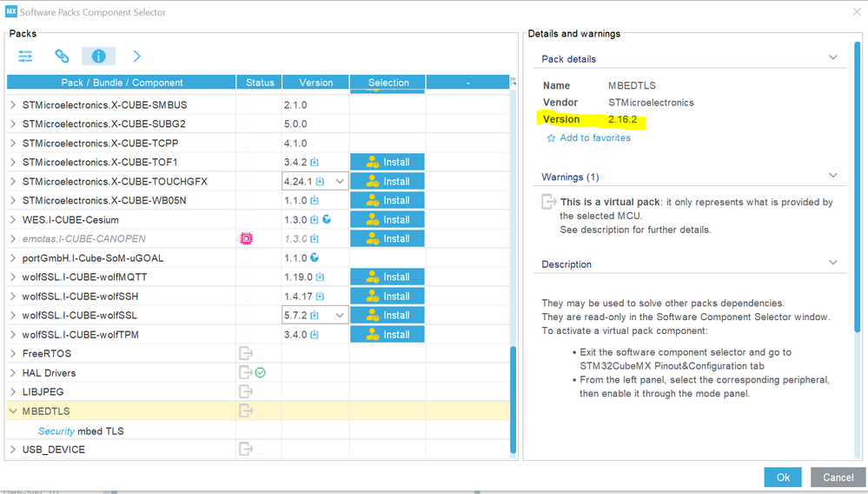Select emotas.I-CUBE-CANOPEN row
This screenshot has height=494, width=868.
tap(258, 238)
